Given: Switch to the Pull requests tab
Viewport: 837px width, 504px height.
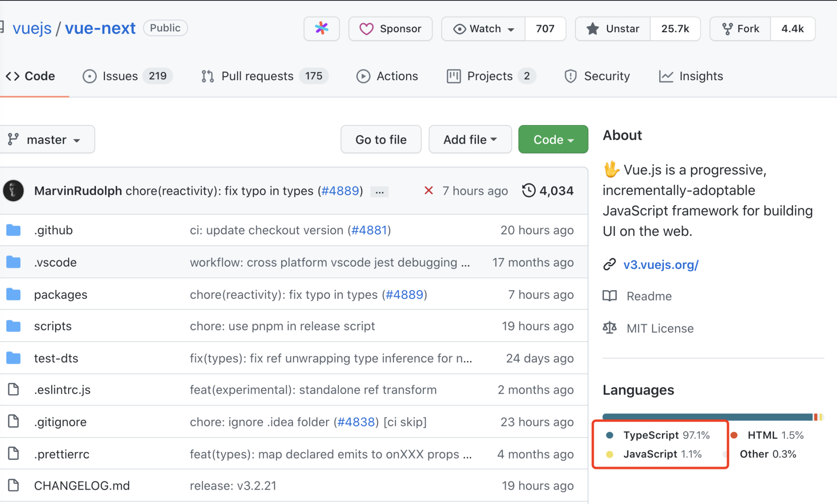Looking at the screenshot, I should 257,76.
